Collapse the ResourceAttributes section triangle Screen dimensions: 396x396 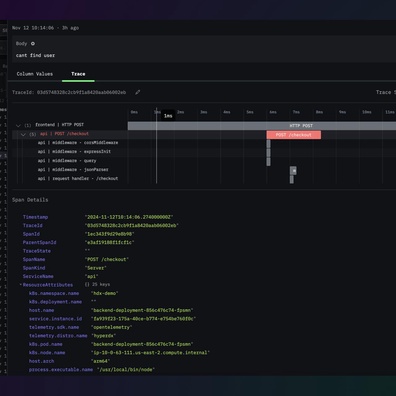point(20,285)
